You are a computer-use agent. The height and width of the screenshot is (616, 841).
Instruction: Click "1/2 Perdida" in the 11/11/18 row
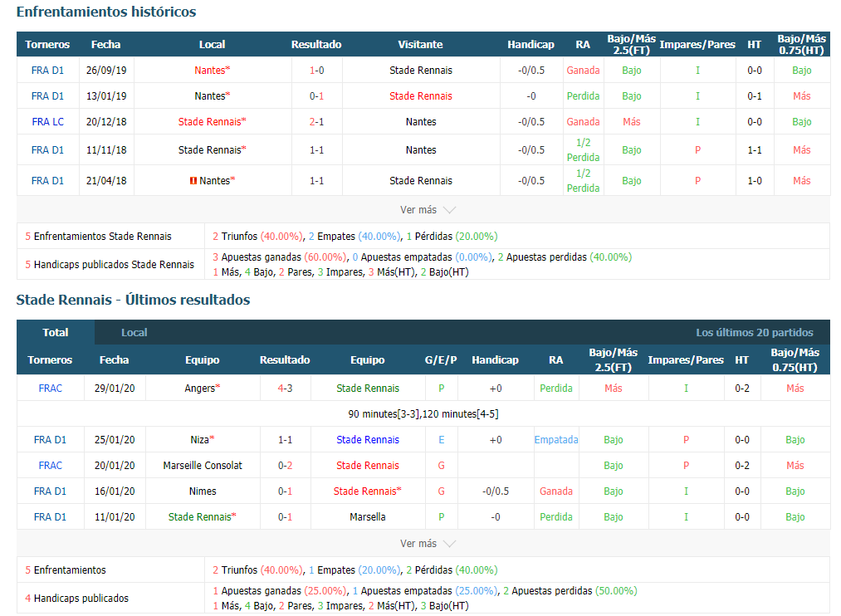584,150
